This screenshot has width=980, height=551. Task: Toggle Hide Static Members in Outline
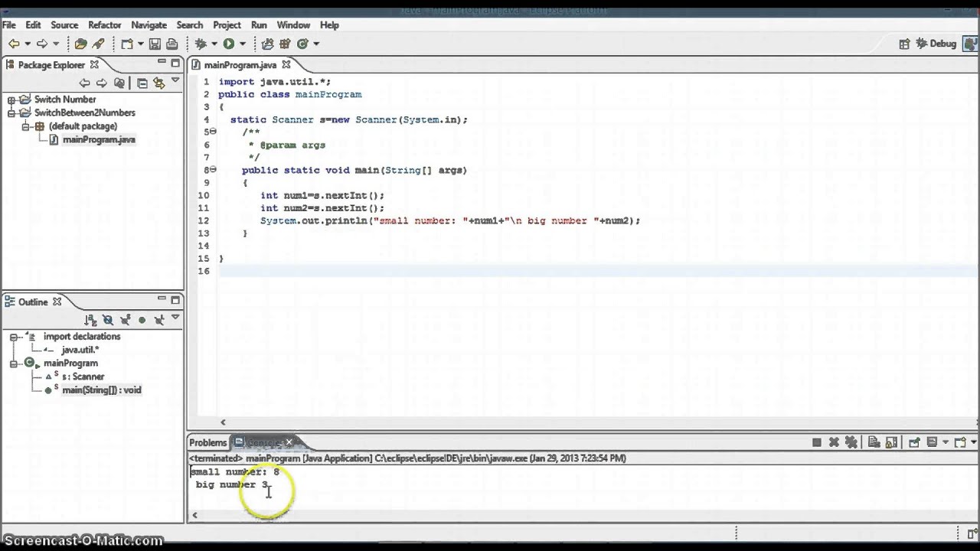(x=125, y=320)
